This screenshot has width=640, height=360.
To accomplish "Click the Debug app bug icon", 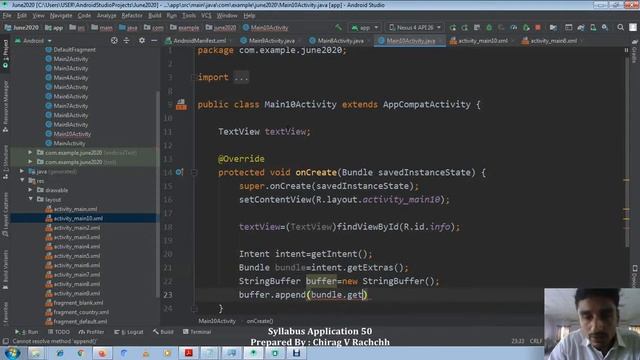I will [x=489, y=28].
